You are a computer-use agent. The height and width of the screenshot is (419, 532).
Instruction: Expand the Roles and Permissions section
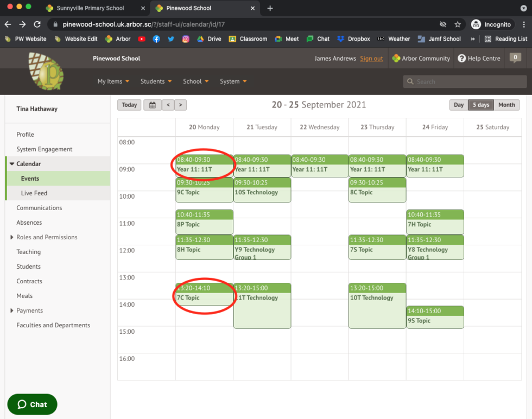coord(12,237)
